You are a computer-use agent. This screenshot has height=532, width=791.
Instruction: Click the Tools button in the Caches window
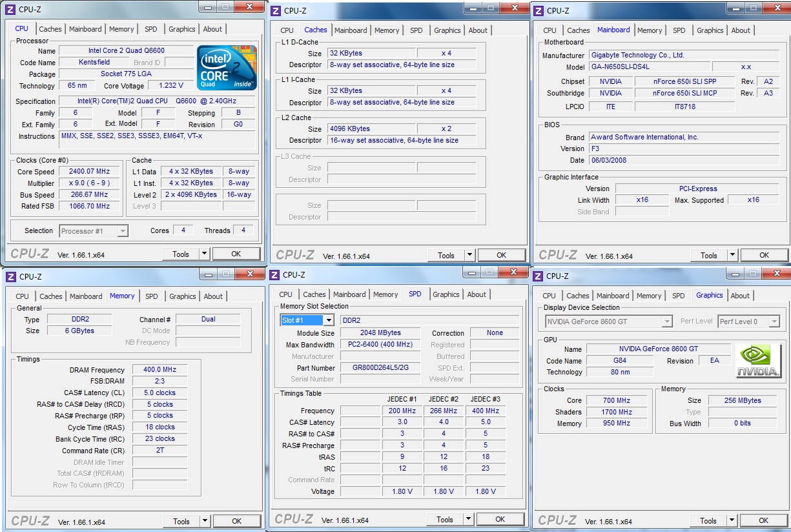446,255
